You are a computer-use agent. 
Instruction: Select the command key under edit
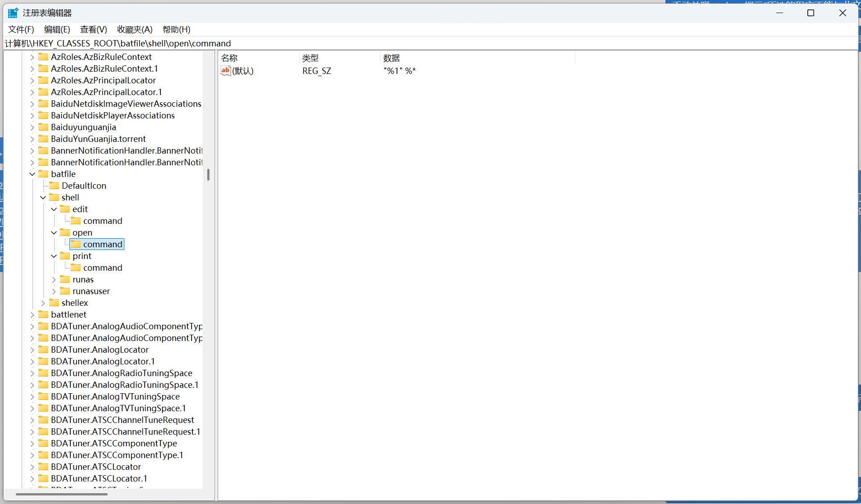click(x=103, y=221)
